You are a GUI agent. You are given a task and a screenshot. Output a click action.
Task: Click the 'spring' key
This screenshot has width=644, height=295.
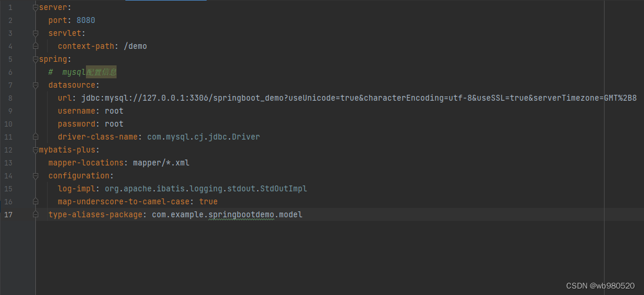53,59
